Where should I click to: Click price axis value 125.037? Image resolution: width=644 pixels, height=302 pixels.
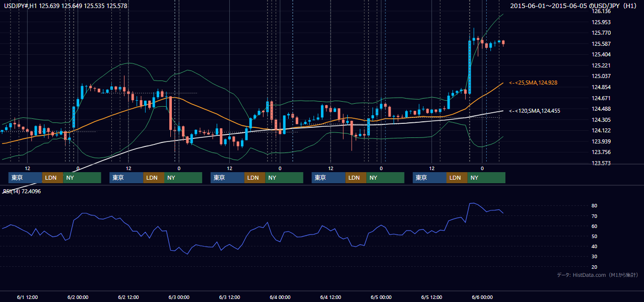pos(601,76)
